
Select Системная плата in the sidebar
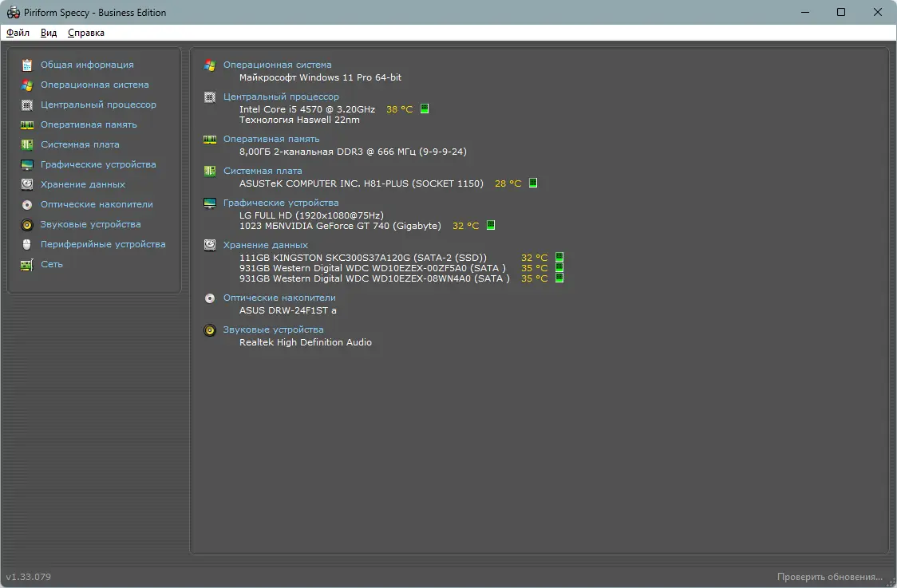80,144
